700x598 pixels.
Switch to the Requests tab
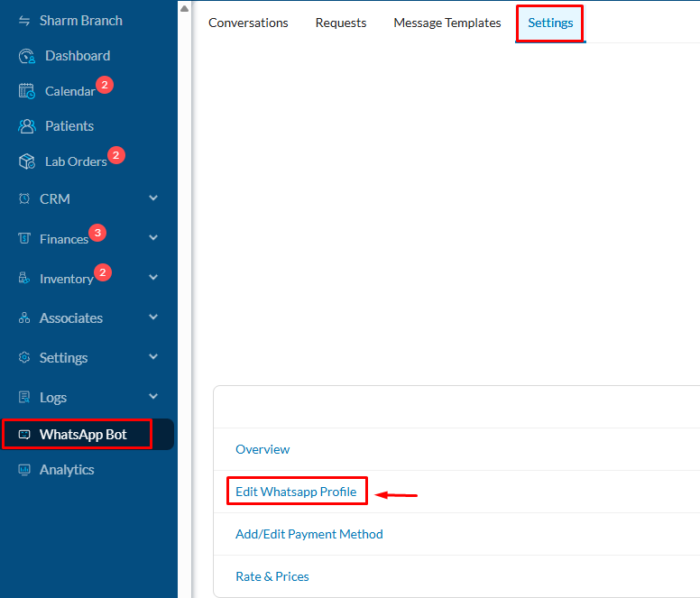(341, 23)
